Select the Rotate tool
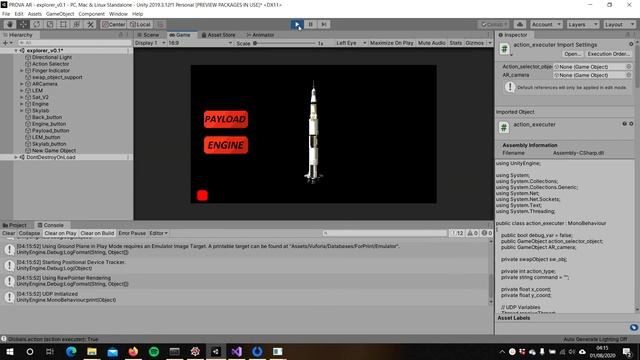 tap(37, 24)
